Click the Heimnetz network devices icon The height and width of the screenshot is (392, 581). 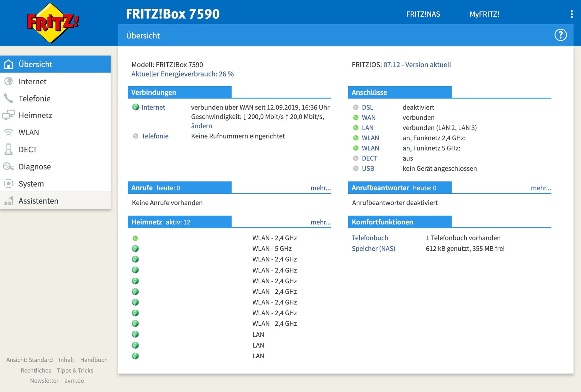coord(9,115)
